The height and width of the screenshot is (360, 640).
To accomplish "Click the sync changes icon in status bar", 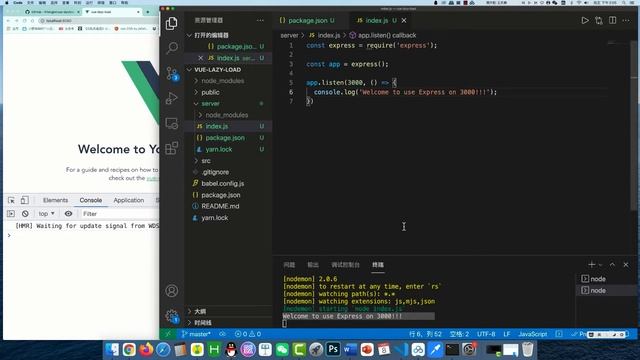I will click(x=222, y=334).
